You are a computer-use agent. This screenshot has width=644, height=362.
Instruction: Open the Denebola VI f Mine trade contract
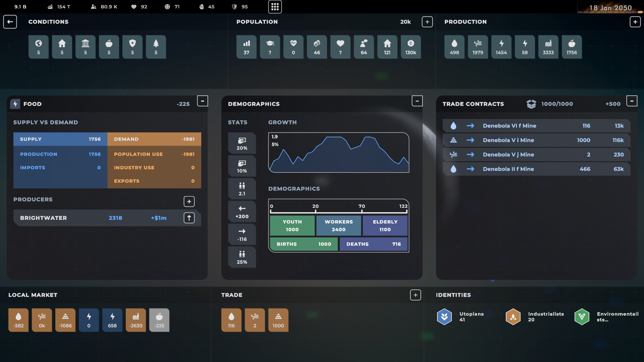coord(536,126)
